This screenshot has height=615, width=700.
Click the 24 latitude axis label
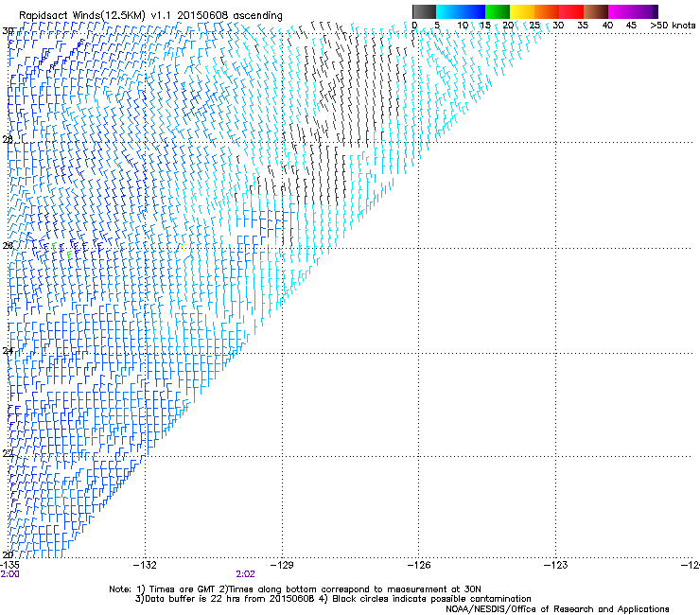[8, 351]
